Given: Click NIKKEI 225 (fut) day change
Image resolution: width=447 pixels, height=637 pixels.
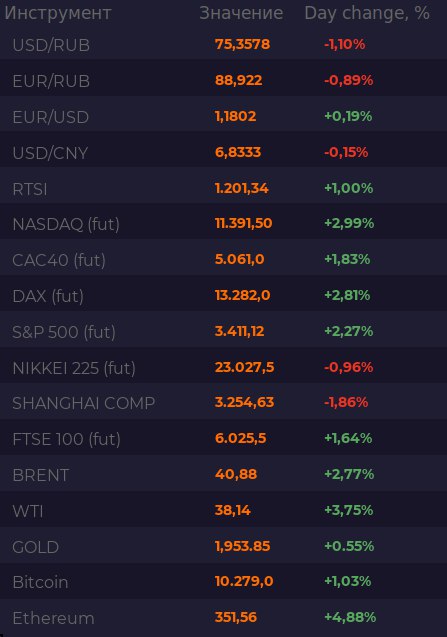Looking at the screenshot, I should [348, 367].
